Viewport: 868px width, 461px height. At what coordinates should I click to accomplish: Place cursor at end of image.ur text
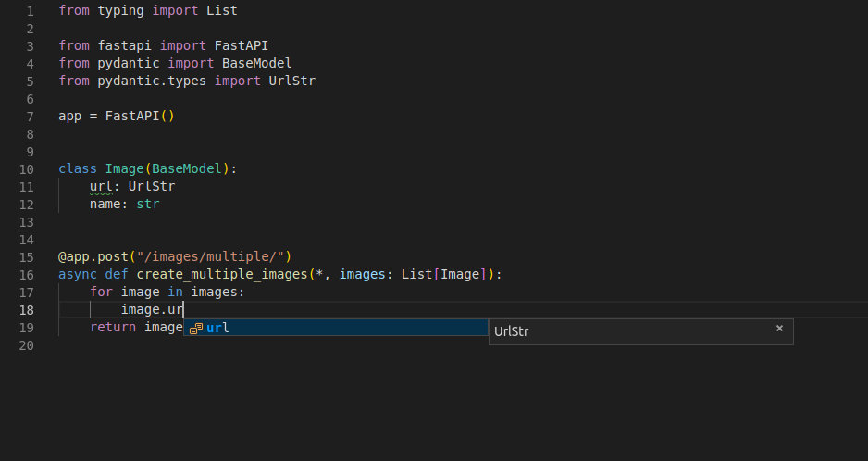click(184, 310)
